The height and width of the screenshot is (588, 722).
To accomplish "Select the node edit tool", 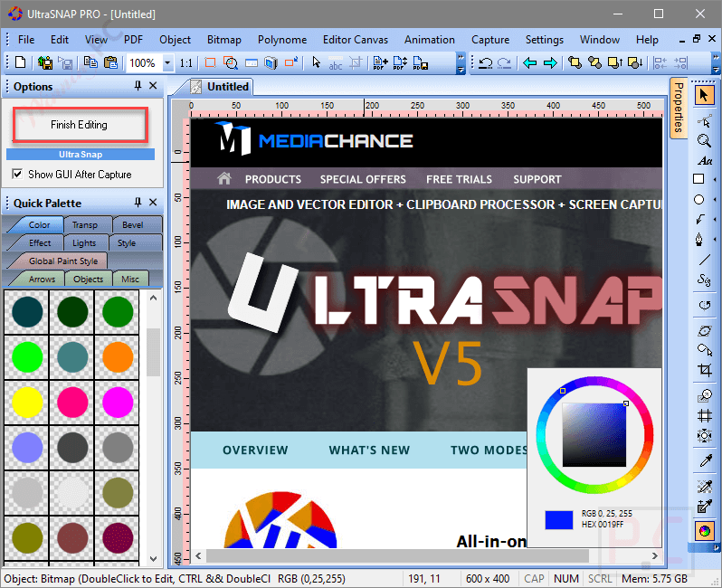I will tap(704, 120).
